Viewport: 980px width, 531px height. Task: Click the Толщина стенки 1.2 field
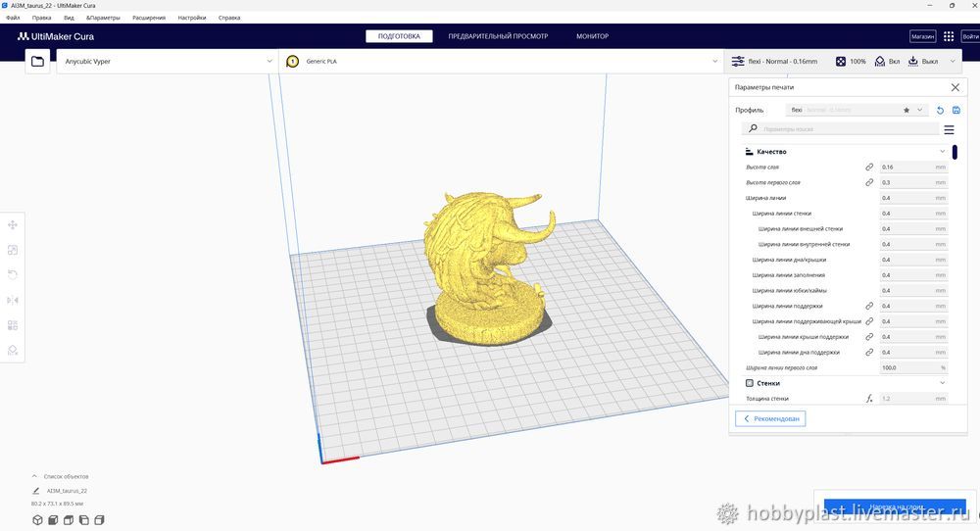[x=913, y=399]
